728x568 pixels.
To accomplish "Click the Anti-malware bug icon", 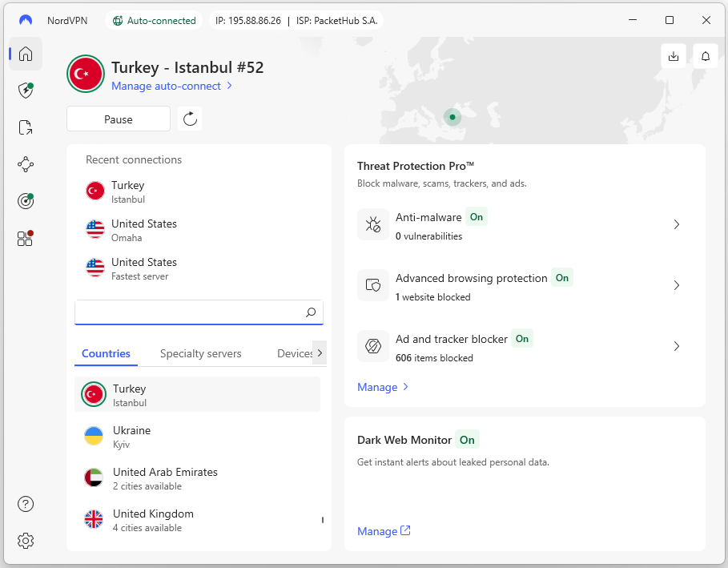I will [x=373, y=224].
